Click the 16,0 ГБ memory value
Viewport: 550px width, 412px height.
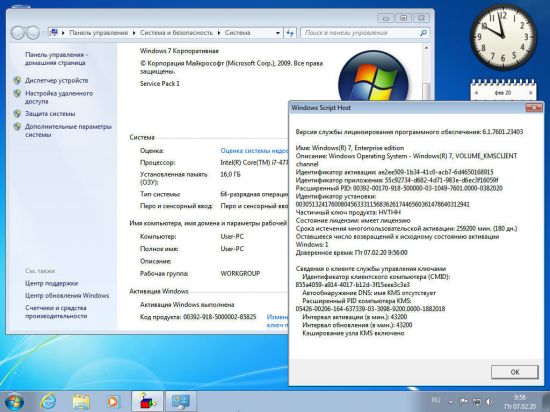(230, 174)
